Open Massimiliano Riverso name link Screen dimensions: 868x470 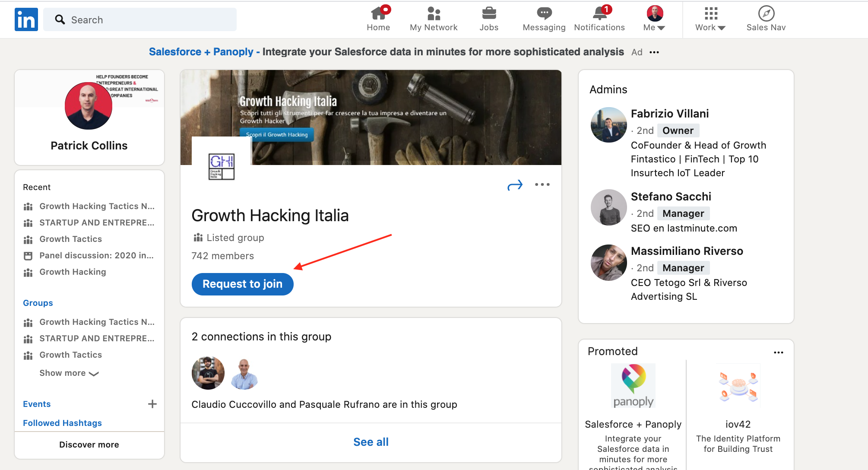(x=687, y=251)
